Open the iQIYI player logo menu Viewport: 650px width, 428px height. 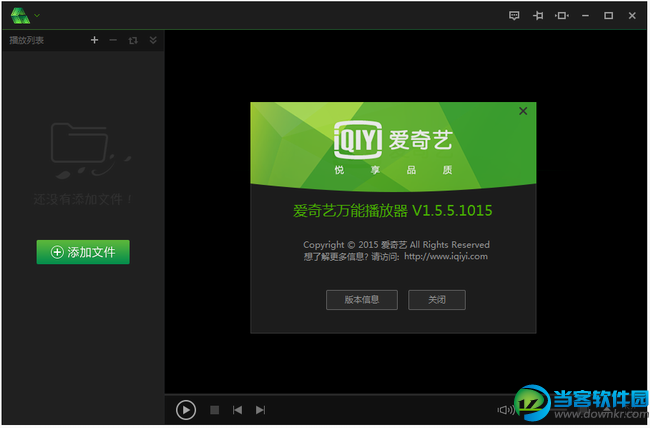pos(24,16)
